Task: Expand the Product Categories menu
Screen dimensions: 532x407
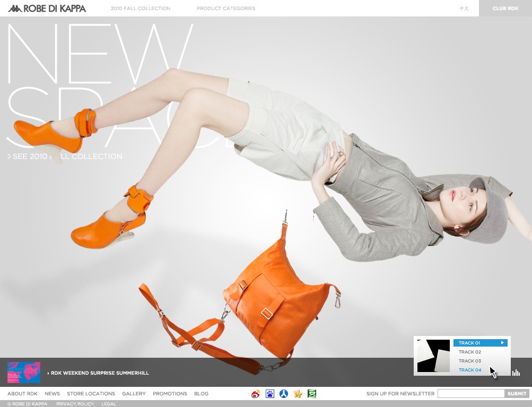Action: point(226,8)
